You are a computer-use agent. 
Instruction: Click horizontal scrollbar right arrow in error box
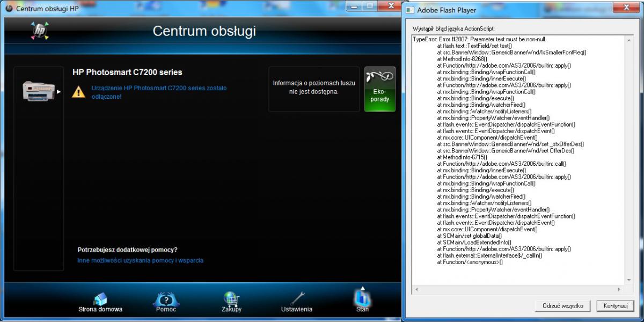point(619,289)
